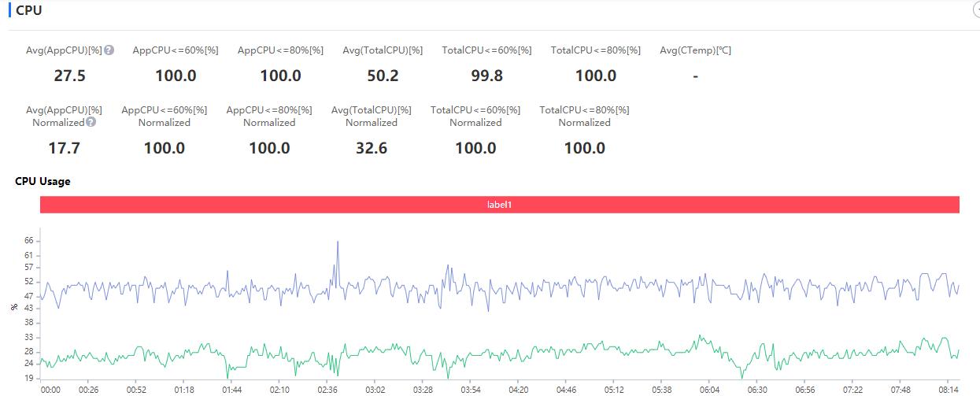980x396 pixels.
Task: Click the tall blue spike near 02:36
Action: point(338,242)
